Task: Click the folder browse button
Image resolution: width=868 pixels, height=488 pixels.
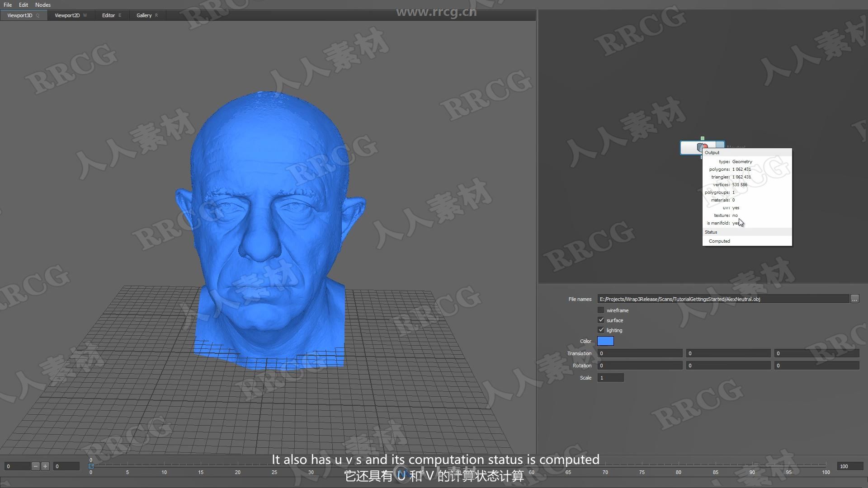Action: click(x=855, y=299)
